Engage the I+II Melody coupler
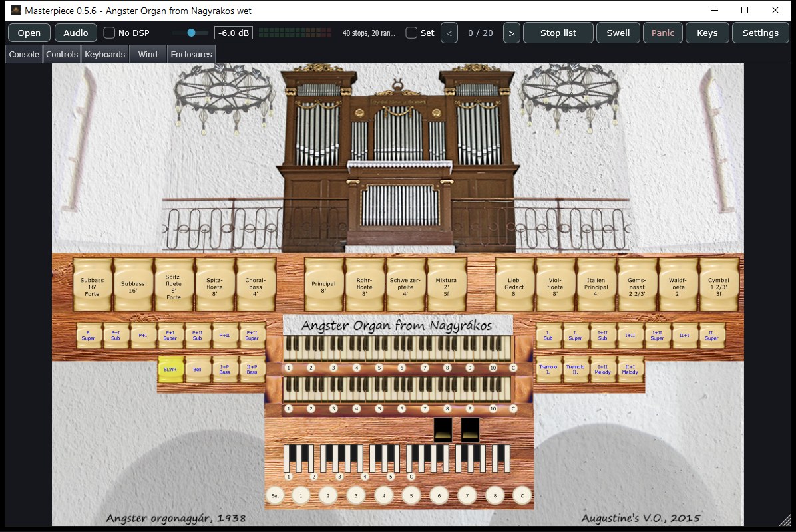The height and width of the screenshot is (532, 796). [x=602, y=370]
